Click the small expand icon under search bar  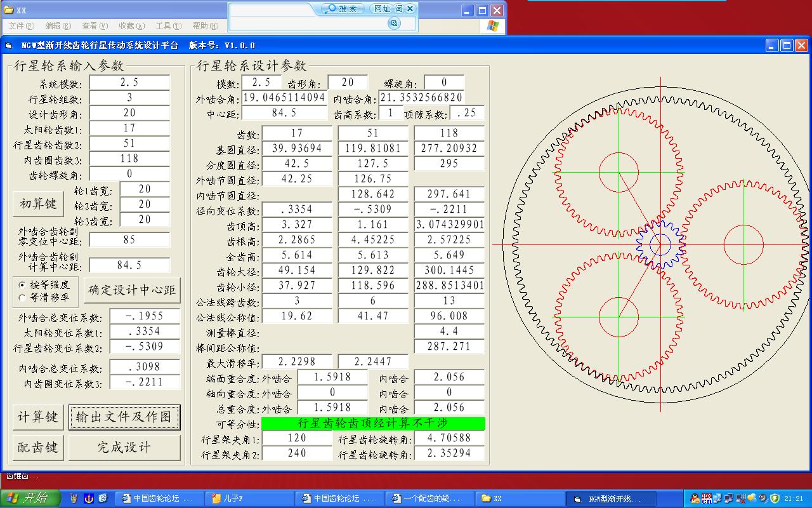click(394, 23)
